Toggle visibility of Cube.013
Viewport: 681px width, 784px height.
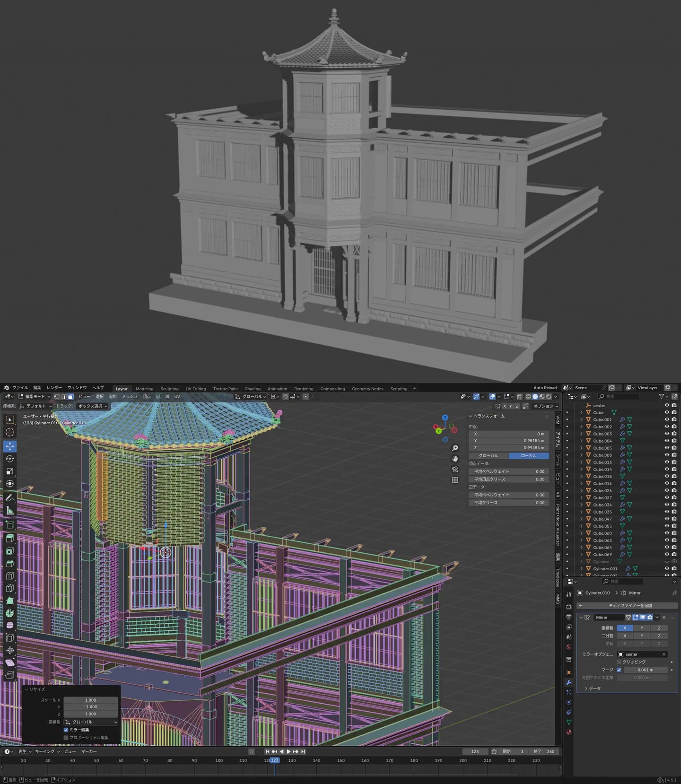click(667, 462)
